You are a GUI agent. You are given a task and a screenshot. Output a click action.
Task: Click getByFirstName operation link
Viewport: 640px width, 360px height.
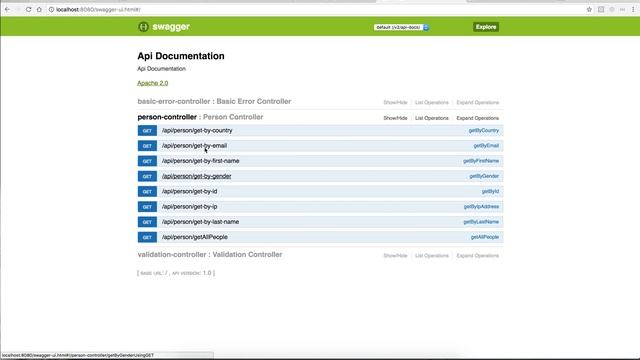(481, 161)
